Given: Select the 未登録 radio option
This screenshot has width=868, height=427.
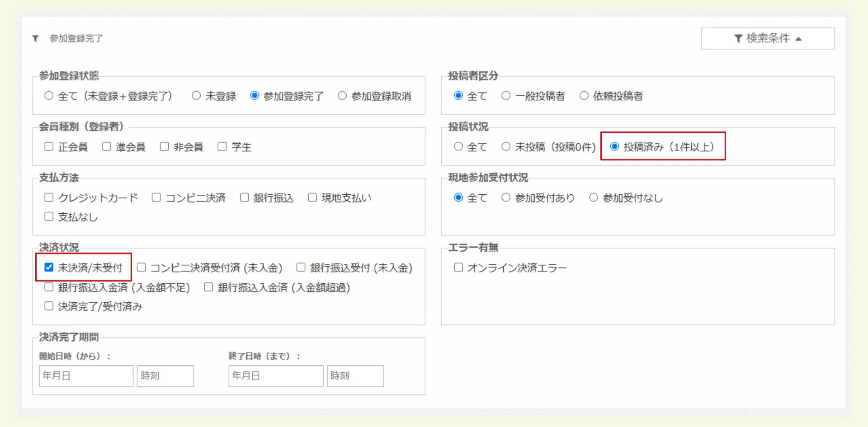Looking at the screenshot, I should pos(196,95).
